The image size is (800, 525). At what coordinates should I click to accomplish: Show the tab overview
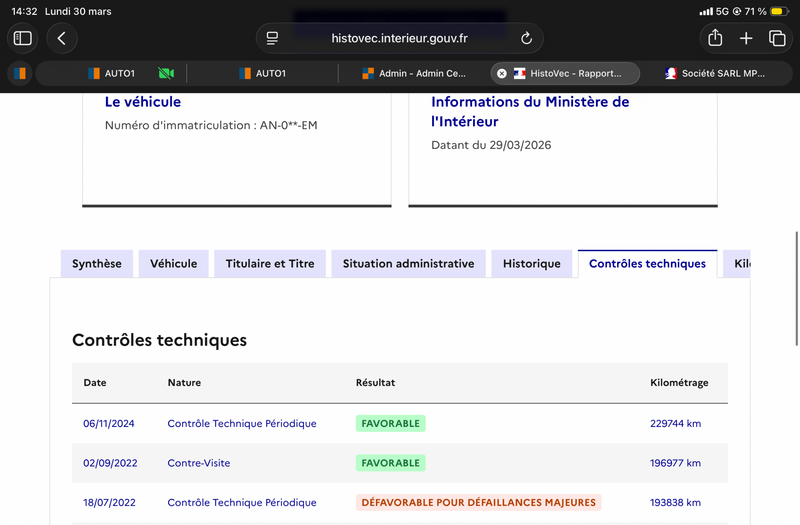tap(777, 38)
